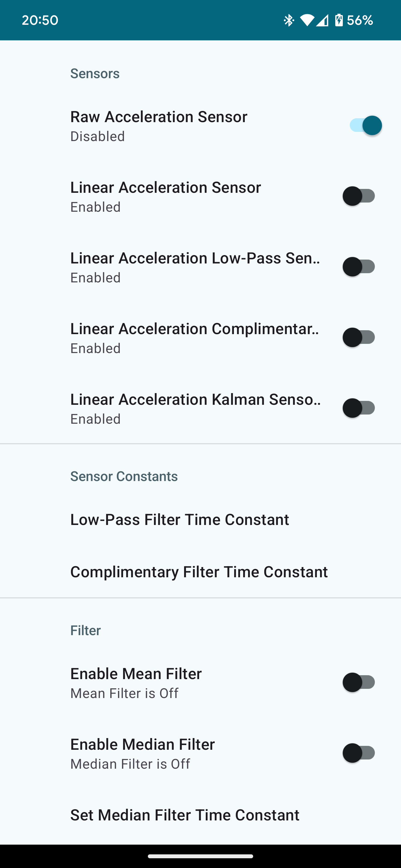The width and height of the screenshot is (401, 868).
Task: Tap the Sensors section header
Action: [x=95, y=73]
